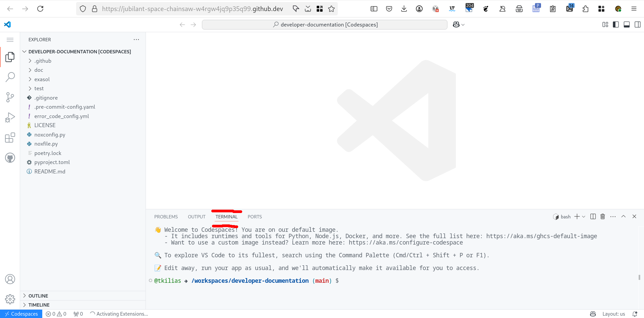Open Copilot dropdown chevron
The image size is (644, 318).
(463, 25)
